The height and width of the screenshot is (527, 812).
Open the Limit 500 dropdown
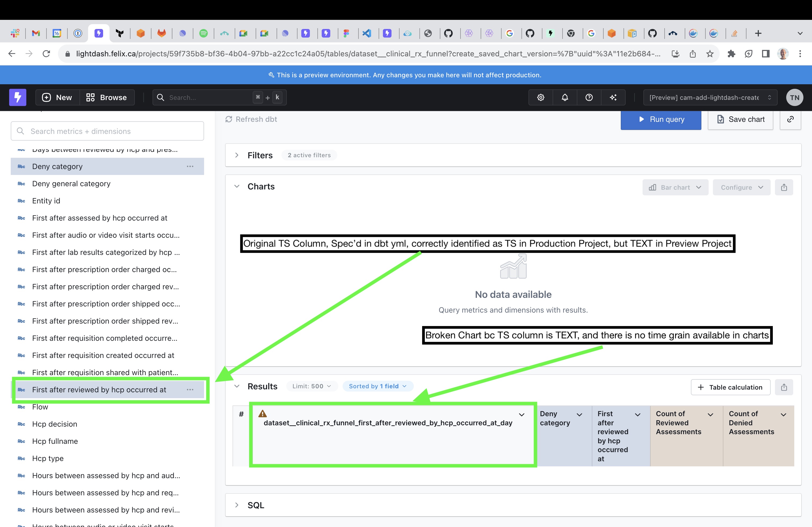[311, 386]
